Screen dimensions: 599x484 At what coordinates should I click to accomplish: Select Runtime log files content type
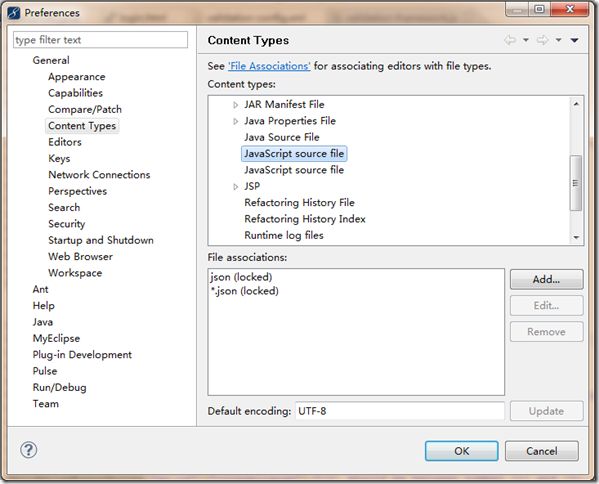pyautogui.click(x=284, y=235)
